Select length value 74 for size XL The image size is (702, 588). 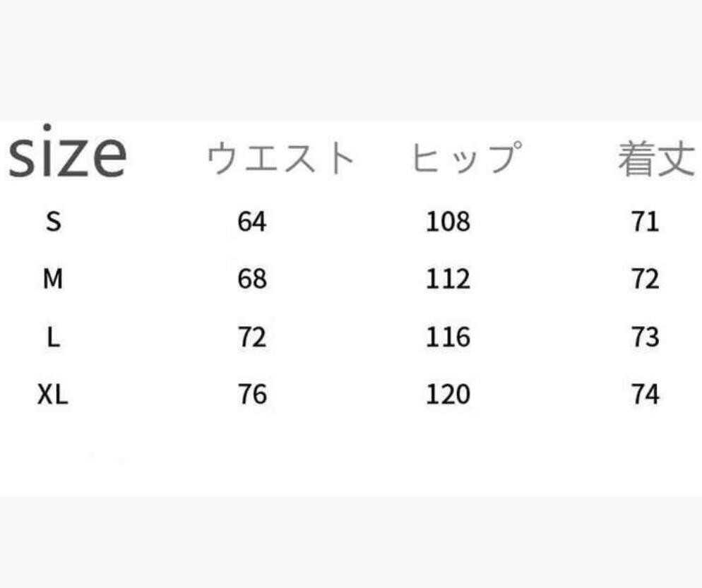pyautogui.click(x=645, y=395)
